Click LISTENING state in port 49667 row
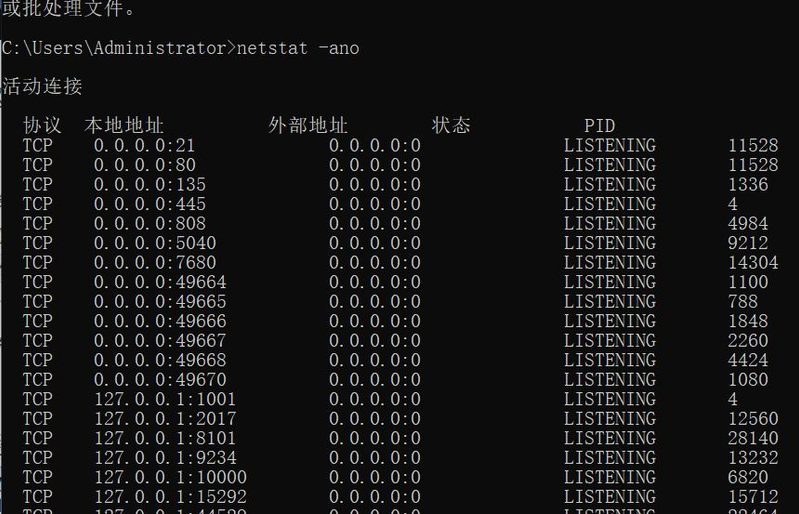Image resolution: width=799 pixels, height=514 pixels. [x=609, y=340]
